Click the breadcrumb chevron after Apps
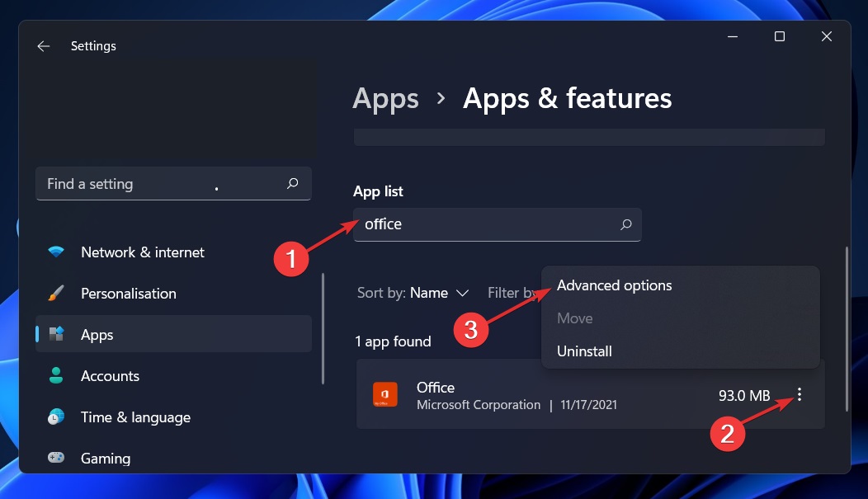This screenshot has width=868, height=499. (x=441, y=98)
